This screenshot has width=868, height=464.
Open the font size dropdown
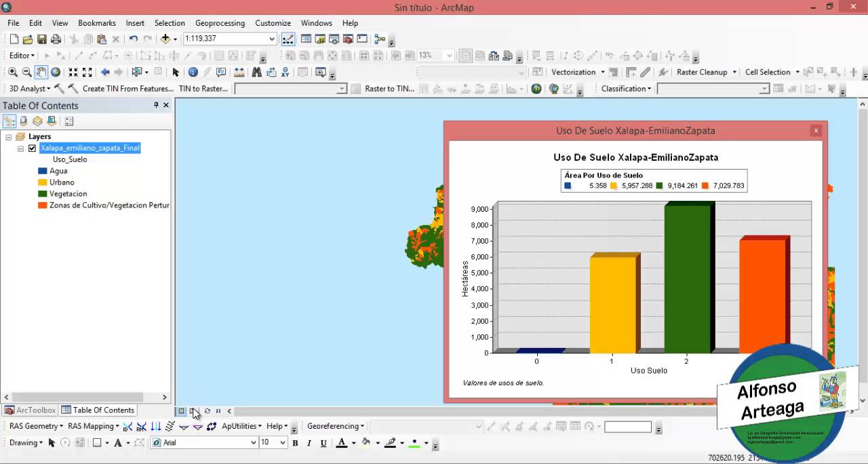coord(283,443)
